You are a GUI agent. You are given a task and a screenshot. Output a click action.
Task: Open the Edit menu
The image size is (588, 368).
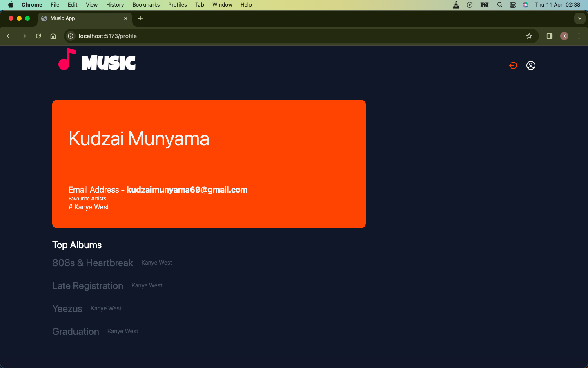[73, 5]
